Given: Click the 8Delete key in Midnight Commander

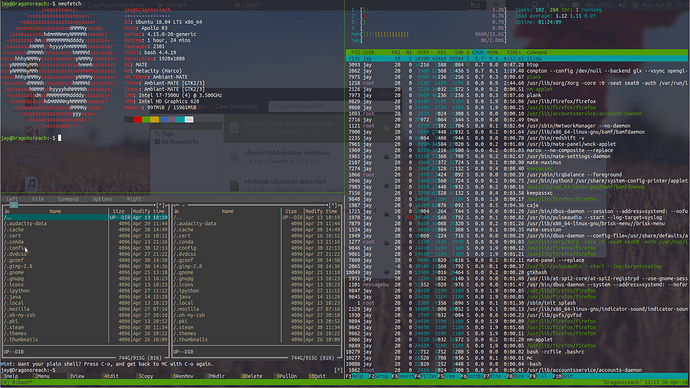Looking at the screenshot, I should (x=252, y=376).
